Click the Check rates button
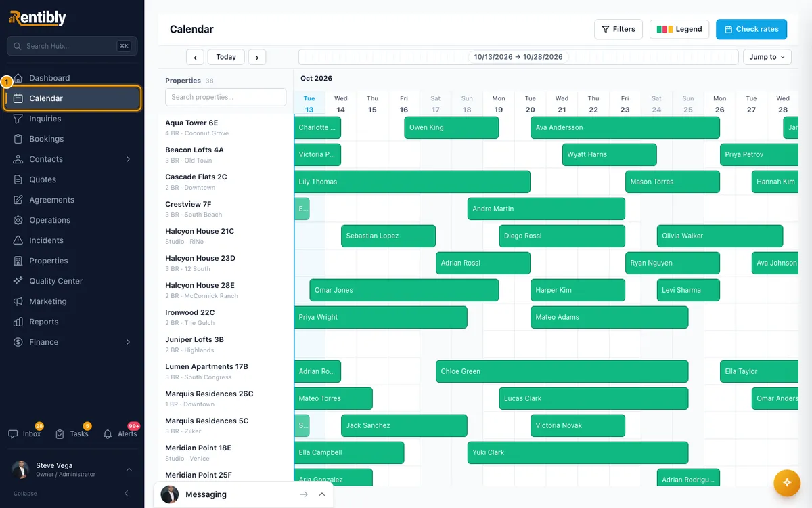The width and height of the screenshot is (812, 508). click(751, 29)
